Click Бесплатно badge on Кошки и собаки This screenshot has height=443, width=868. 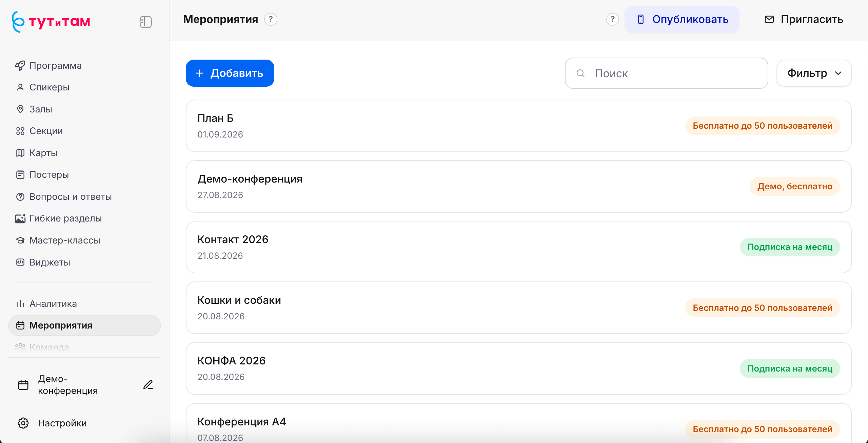tap(763, 308)
